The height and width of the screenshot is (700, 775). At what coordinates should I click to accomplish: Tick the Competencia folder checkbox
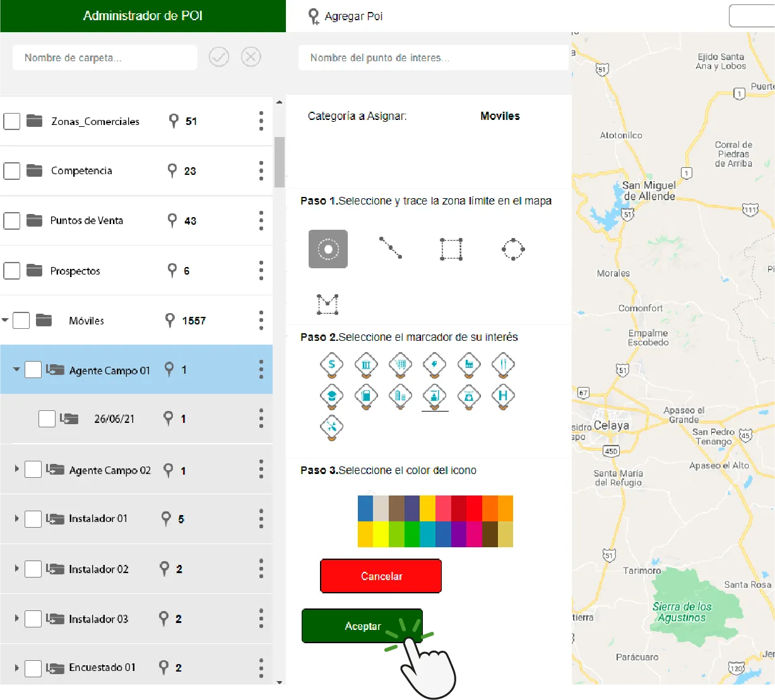12,171
